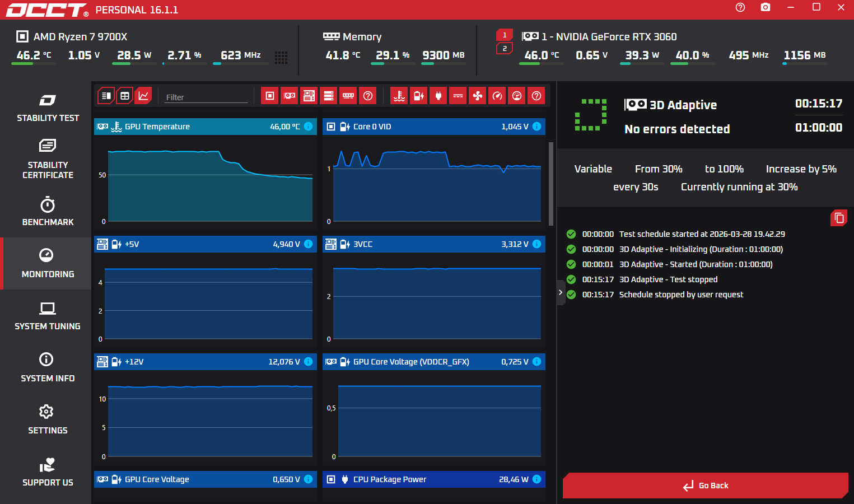Click the screenshot camera icon

pyautogui.click(x=766, y=7)
